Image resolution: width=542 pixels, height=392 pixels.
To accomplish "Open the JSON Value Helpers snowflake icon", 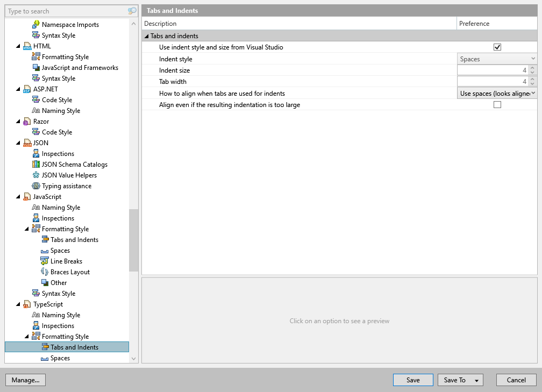I will [x=36, y=175].
